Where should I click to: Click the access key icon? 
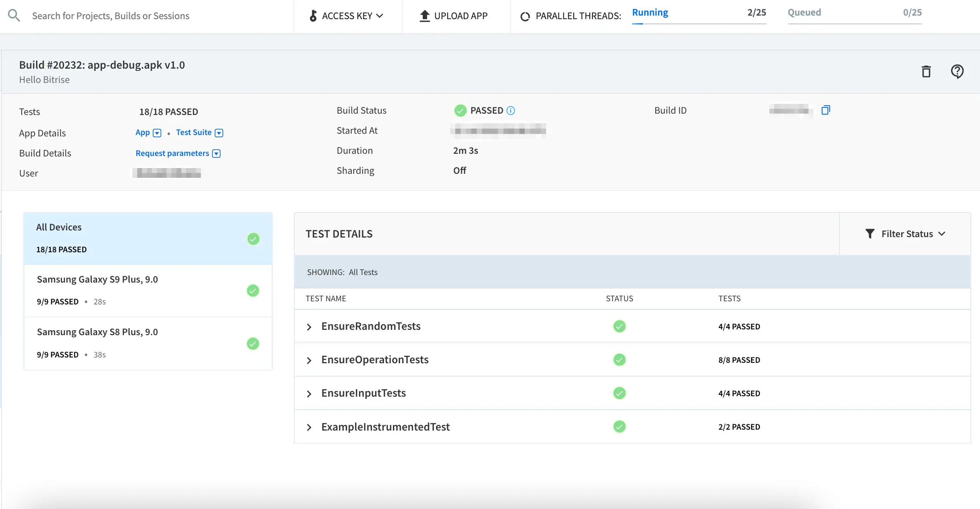tap(313, 16)
